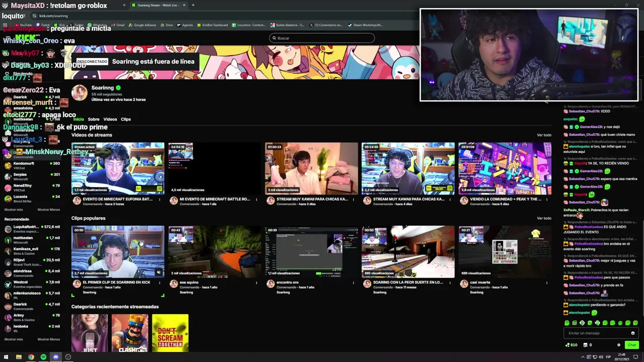Switch to the Soarinng Stream browser tab
This screenshot has height=362, width=644.
(158, 5)
